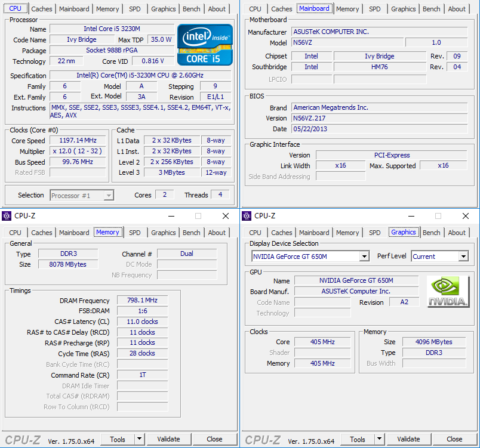Expand the Display Device Selection dropdown
The width and height of the screenshot is (480, 448).
(364, 257)
